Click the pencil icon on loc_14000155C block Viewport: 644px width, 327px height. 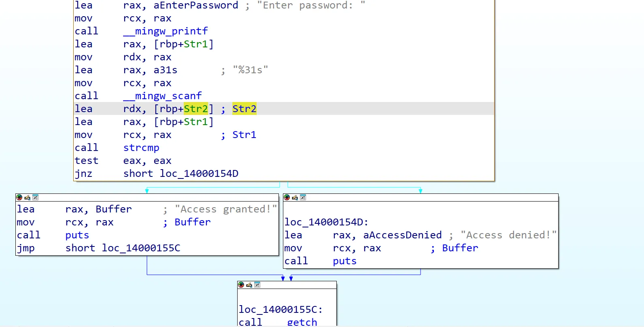coord(249,285)
